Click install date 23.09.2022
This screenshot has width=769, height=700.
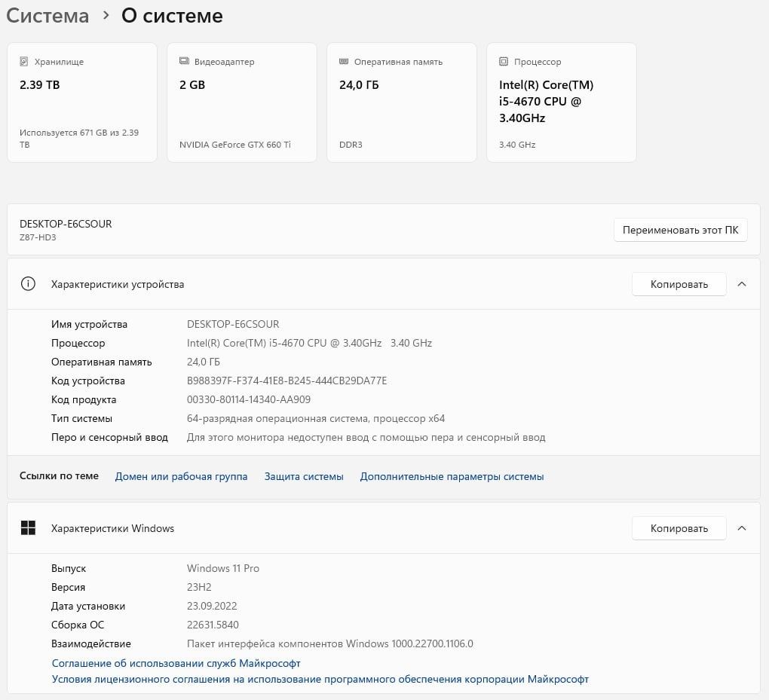(x=212, y=606)
